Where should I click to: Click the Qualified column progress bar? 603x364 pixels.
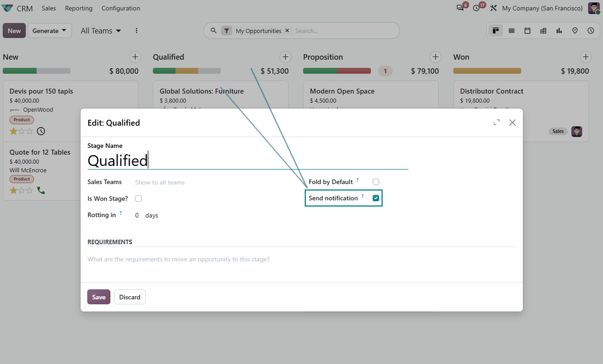(x=187, y=71)
